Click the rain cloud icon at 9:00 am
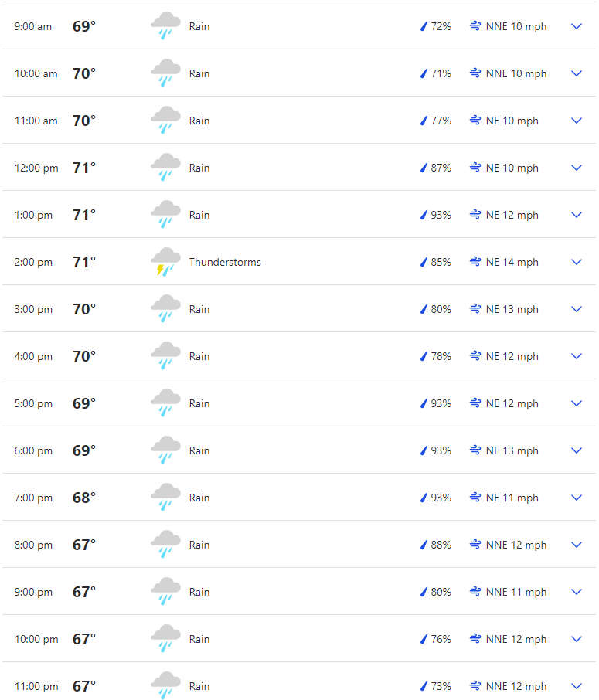 click(x=165, y=26)
